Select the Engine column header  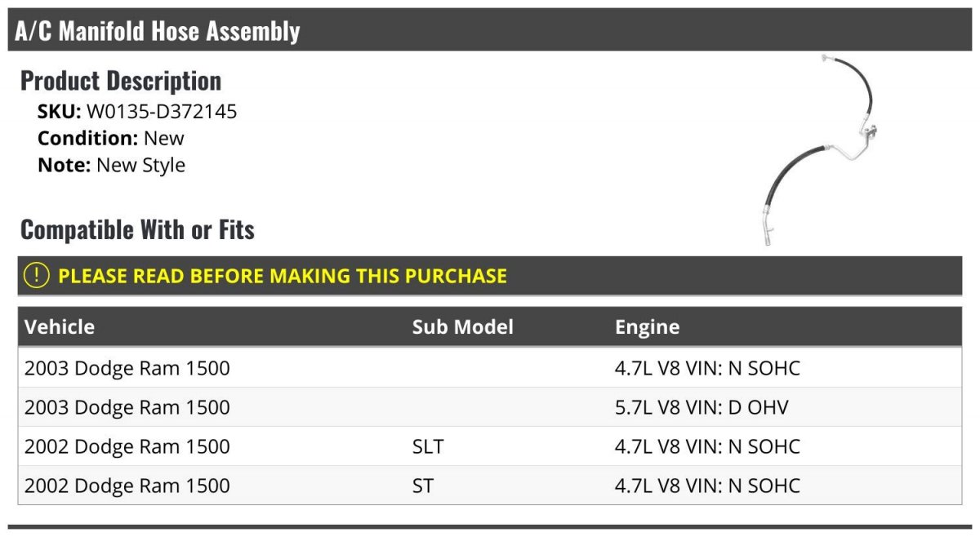tap(647, 327)
